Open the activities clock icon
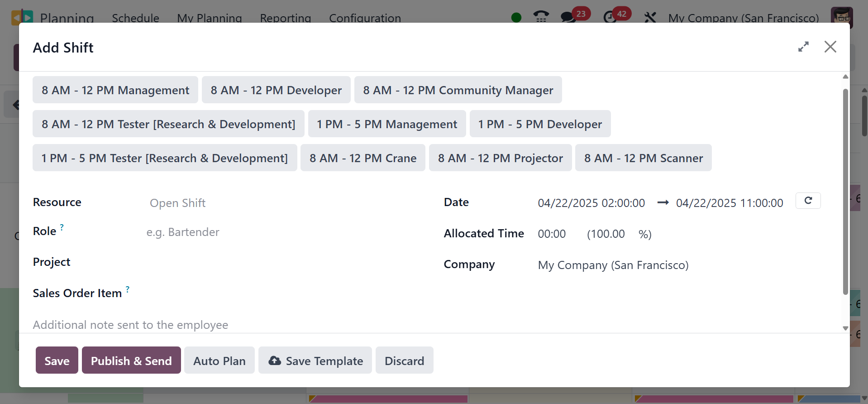The height and width of the screenshot is (404, 868). click(610, 18)
